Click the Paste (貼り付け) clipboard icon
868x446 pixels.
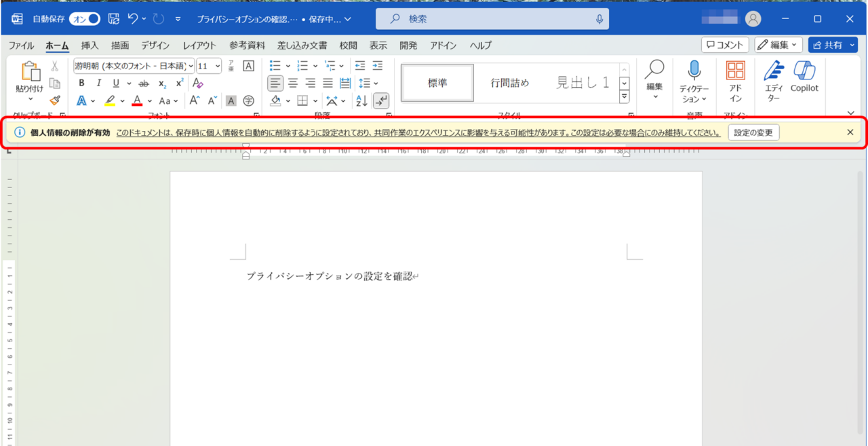31,71
